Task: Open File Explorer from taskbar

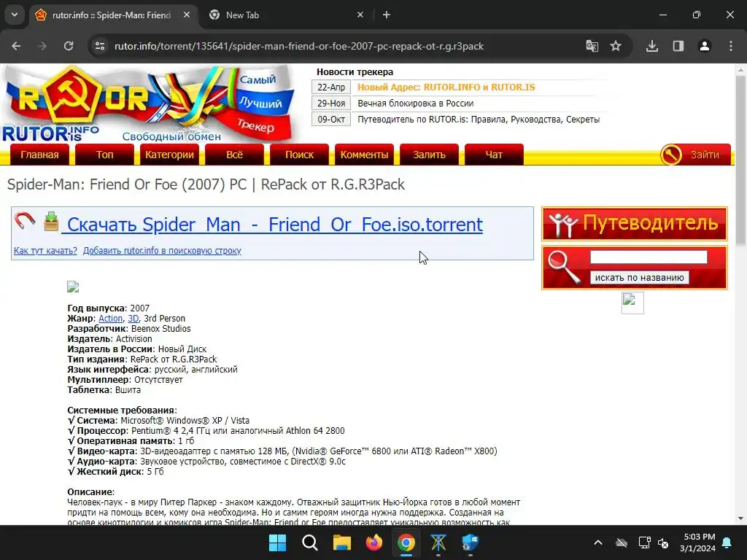Action: (x=341, y=542)
